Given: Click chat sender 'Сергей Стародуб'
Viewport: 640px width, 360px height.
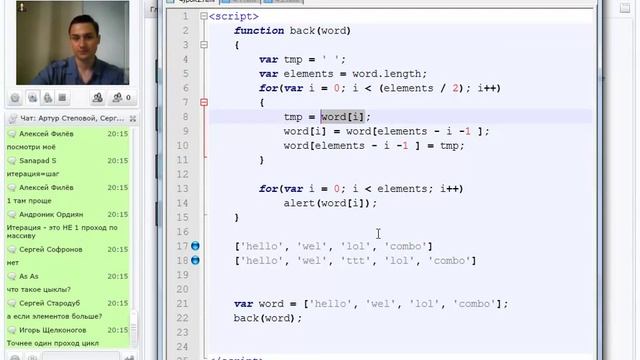Looking at the screenshot, I should (x=49, y=303).
